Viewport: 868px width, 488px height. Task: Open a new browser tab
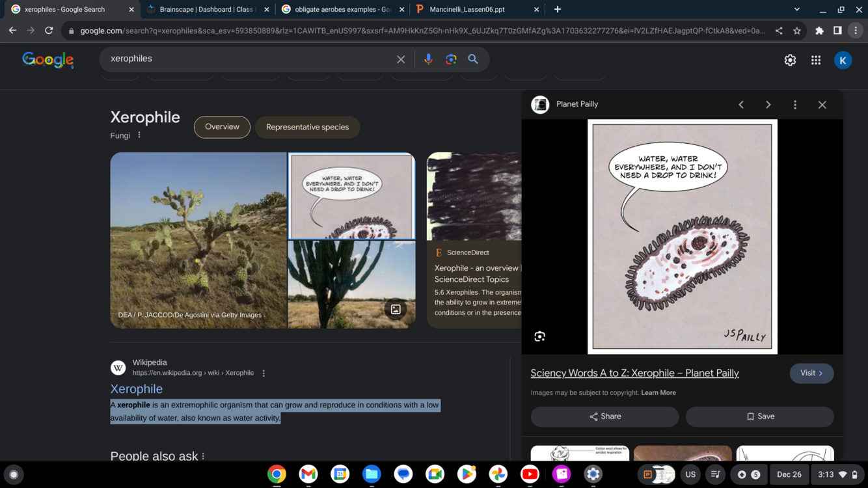pos(558,9)
